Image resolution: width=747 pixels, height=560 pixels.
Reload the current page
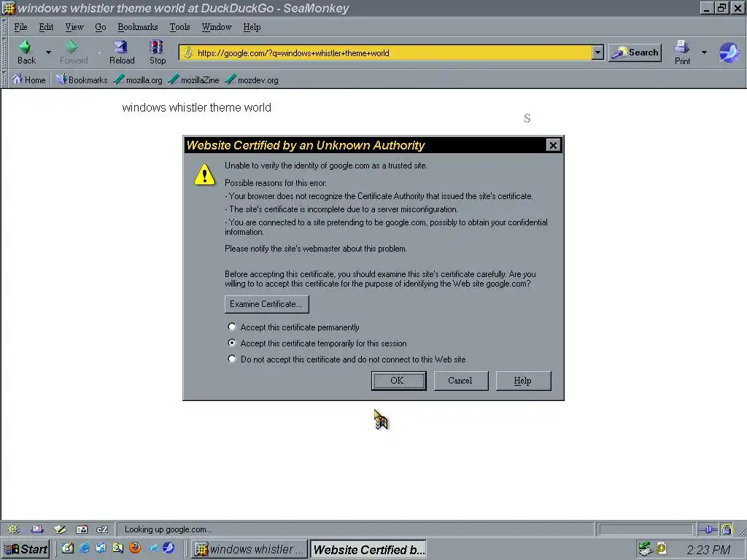point(122,52)
